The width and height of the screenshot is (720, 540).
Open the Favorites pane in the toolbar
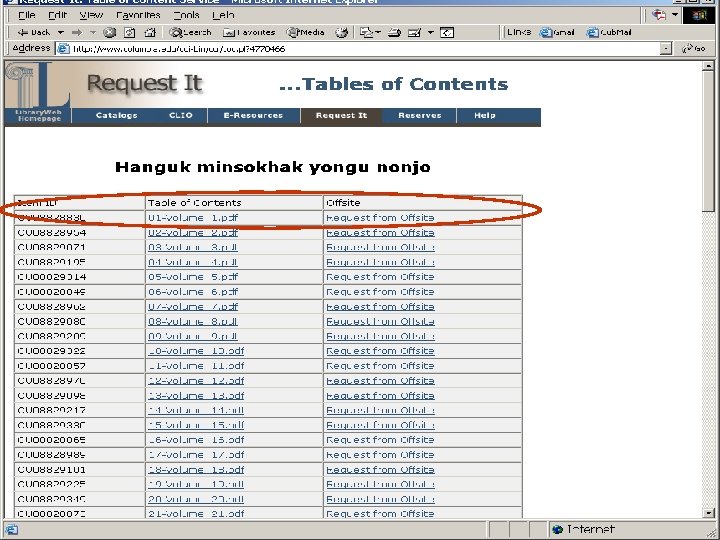click(249, 32)
